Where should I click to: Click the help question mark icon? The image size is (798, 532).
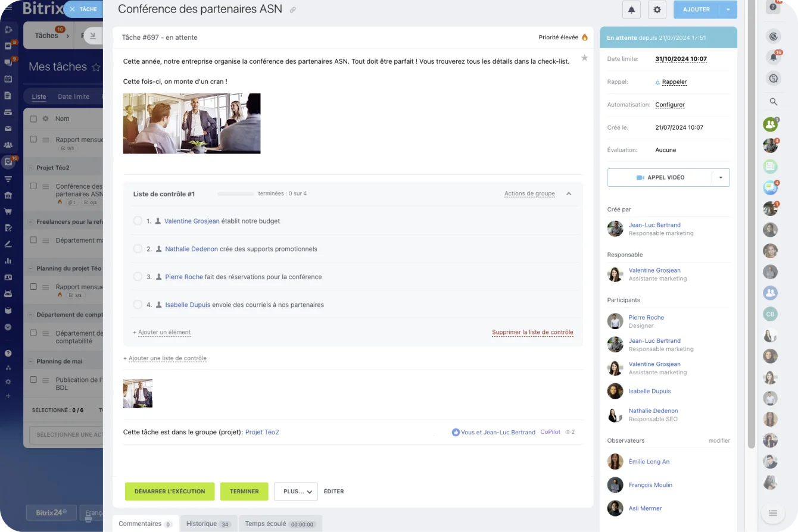[x=773, y=7]
